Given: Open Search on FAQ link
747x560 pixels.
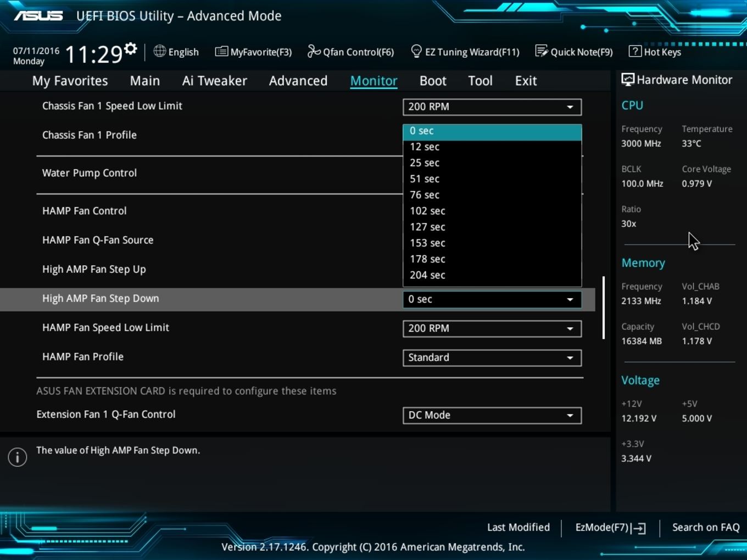Looking at the screenshot, I should (706, 527).
